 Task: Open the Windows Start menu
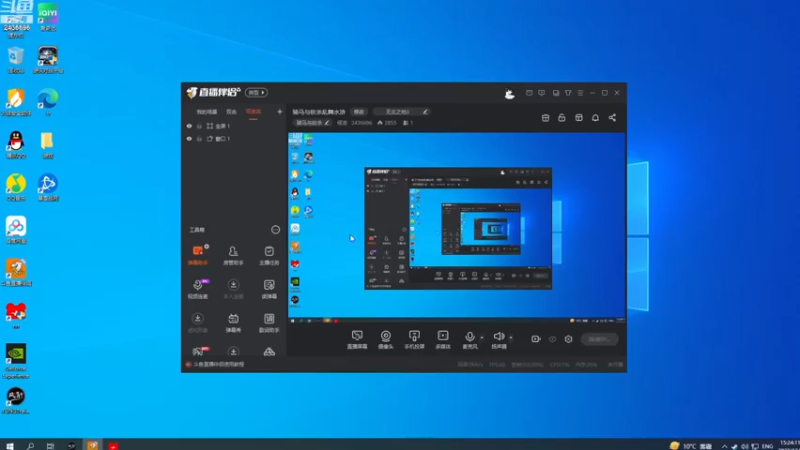coord(10,445)
